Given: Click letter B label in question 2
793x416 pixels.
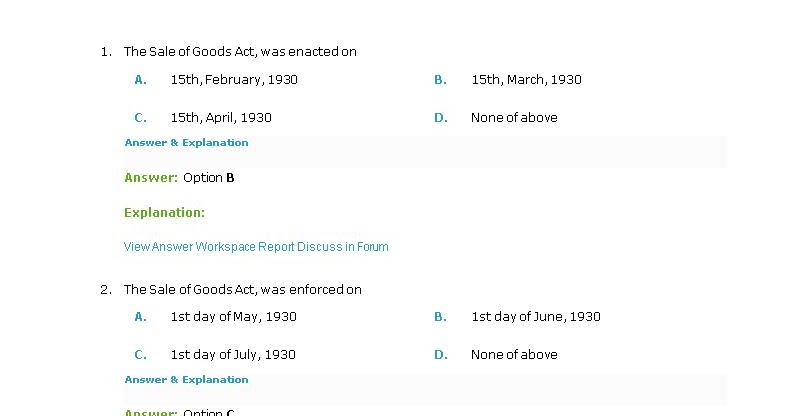Looking at the screenshot, I should 440,317.
